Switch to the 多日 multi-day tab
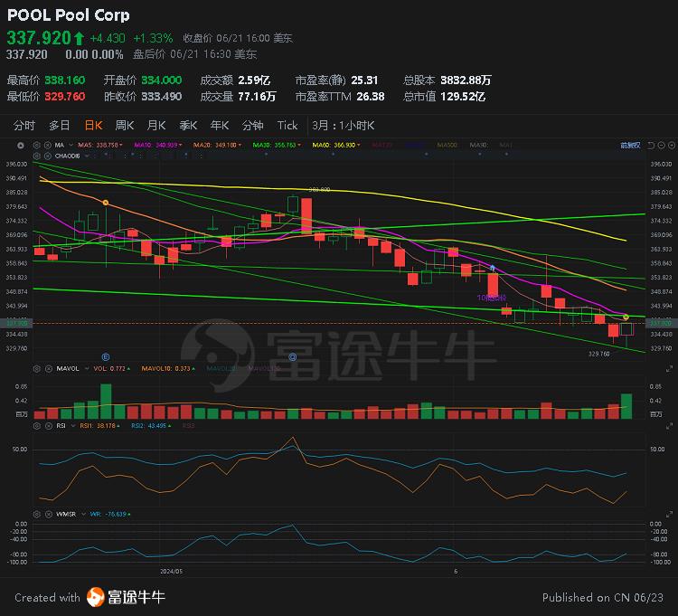Viewport: 678px width, 616px height. click(x=60, y=126)
